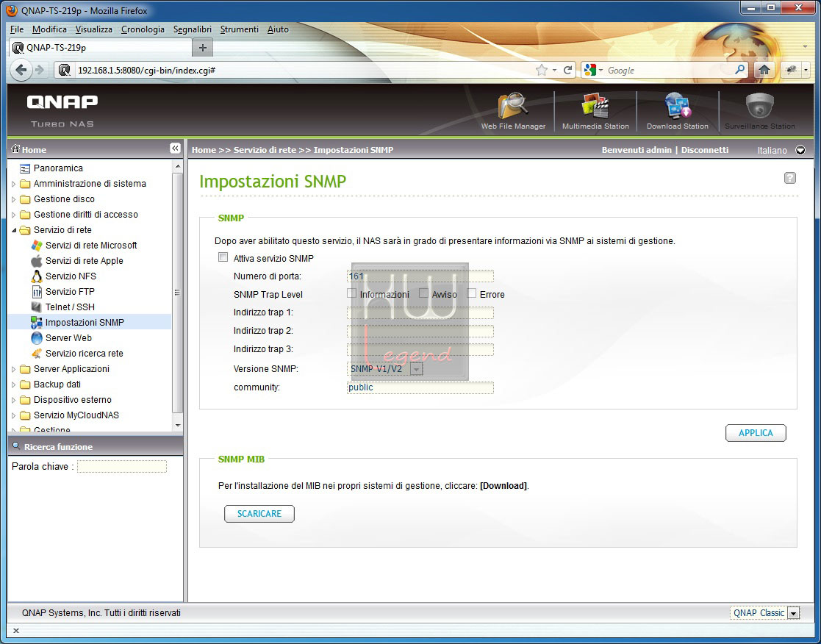Image resolution: width=821 pixels, height=644 pixels.
Task: Open a new browser tab
Action: [203, 48]
